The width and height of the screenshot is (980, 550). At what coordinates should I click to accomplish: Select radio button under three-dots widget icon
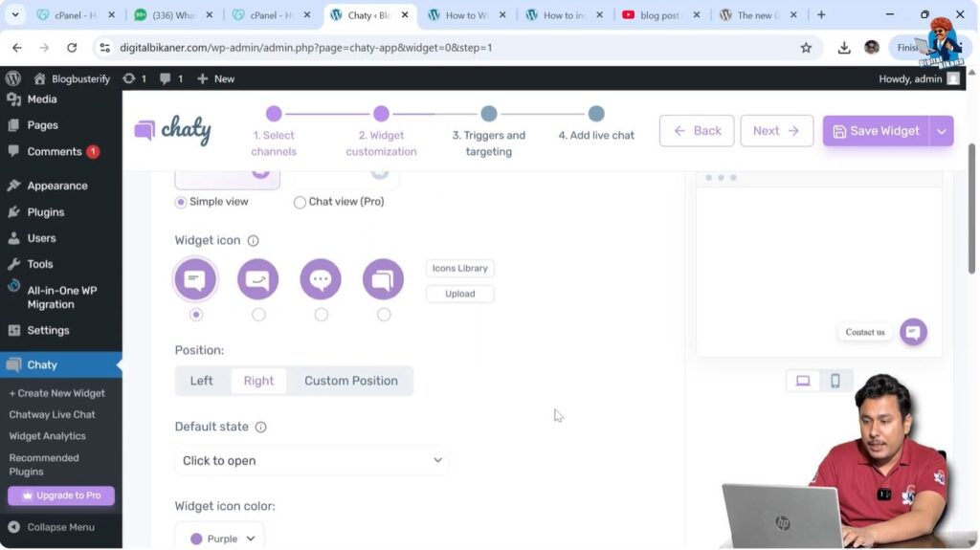[x=321, y=315]
